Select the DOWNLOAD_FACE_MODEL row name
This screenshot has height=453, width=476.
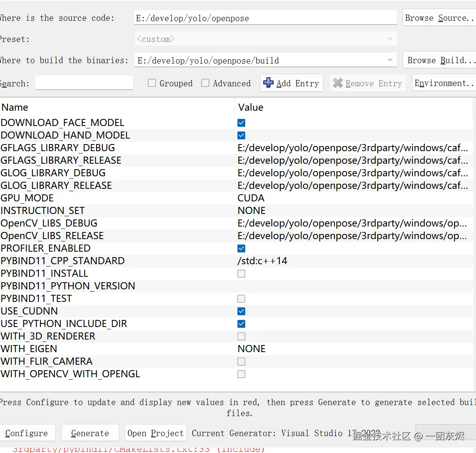click(62, 123)
